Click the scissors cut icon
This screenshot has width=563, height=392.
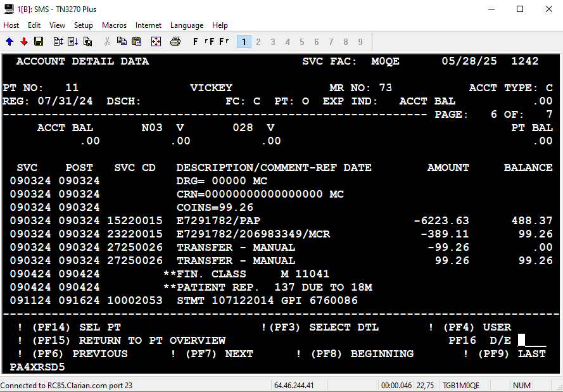click(x=107, y=42)
